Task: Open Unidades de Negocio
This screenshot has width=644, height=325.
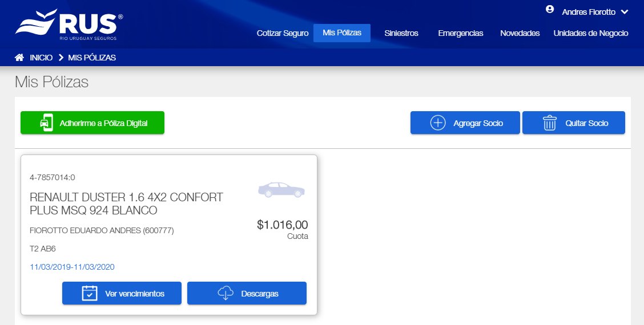Action: [x=590, y=33]
